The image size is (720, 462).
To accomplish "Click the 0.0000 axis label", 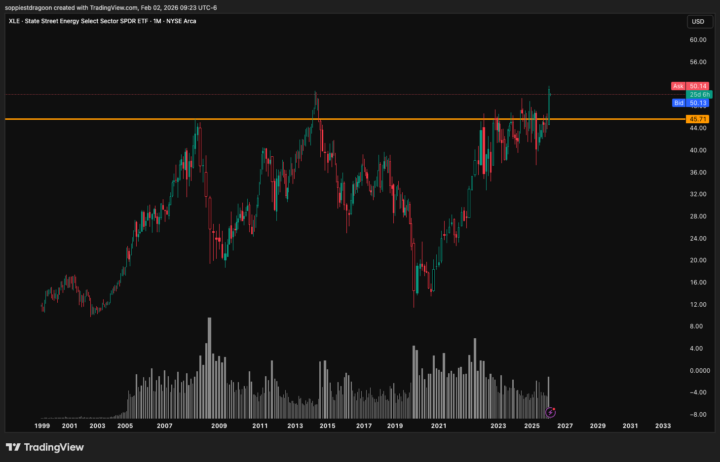I will tap(699, 371).
